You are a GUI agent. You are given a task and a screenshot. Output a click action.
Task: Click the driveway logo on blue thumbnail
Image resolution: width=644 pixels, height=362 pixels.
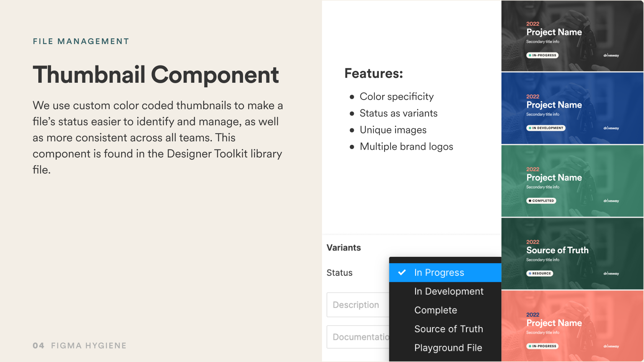[611, 128]
